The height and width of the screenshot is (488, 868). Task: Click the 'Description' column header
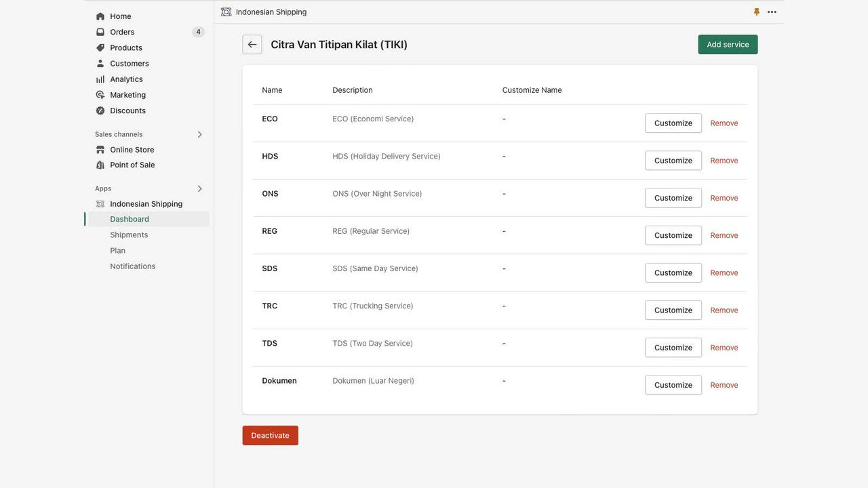click(353, 90)
